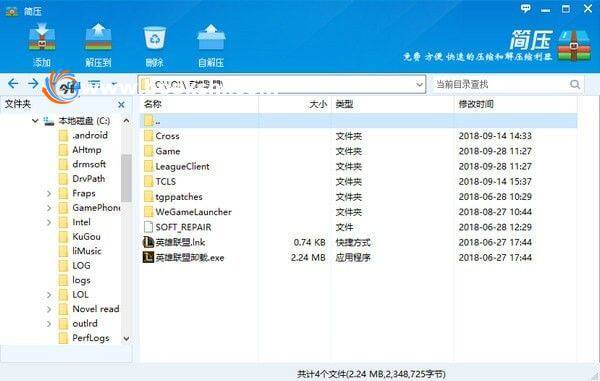600x381 pixels.
Task: Select the .android folder in tree
Action: [x=90, y=135]
